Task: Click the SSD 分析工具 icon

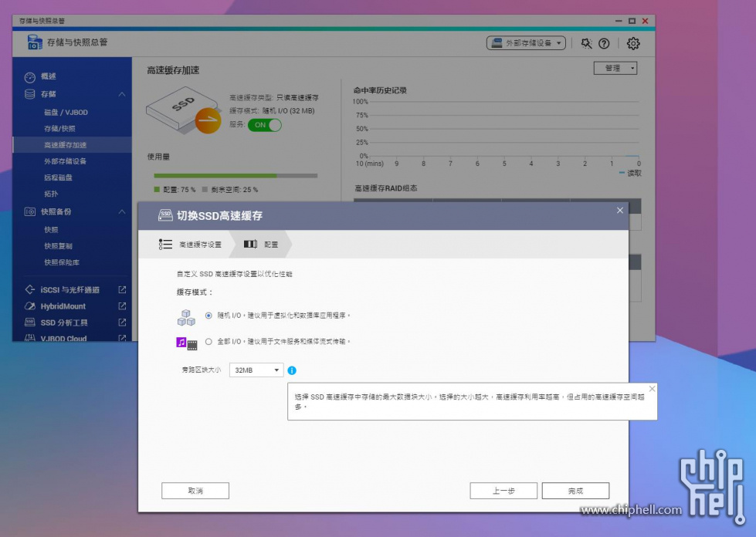Action: (x=30, y=323)
